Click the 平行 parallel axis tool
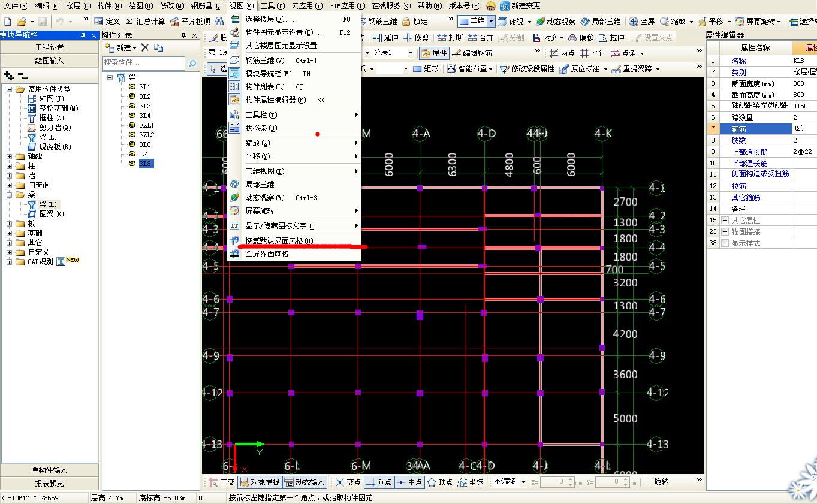 (x=592, y=53)
